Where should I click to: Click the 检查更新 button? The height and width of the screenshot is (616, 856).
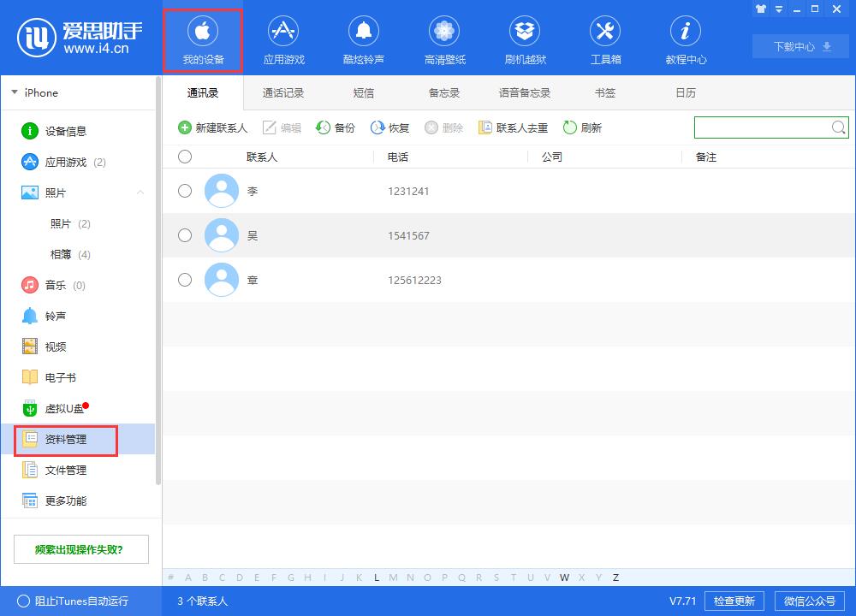coord(734,601)
